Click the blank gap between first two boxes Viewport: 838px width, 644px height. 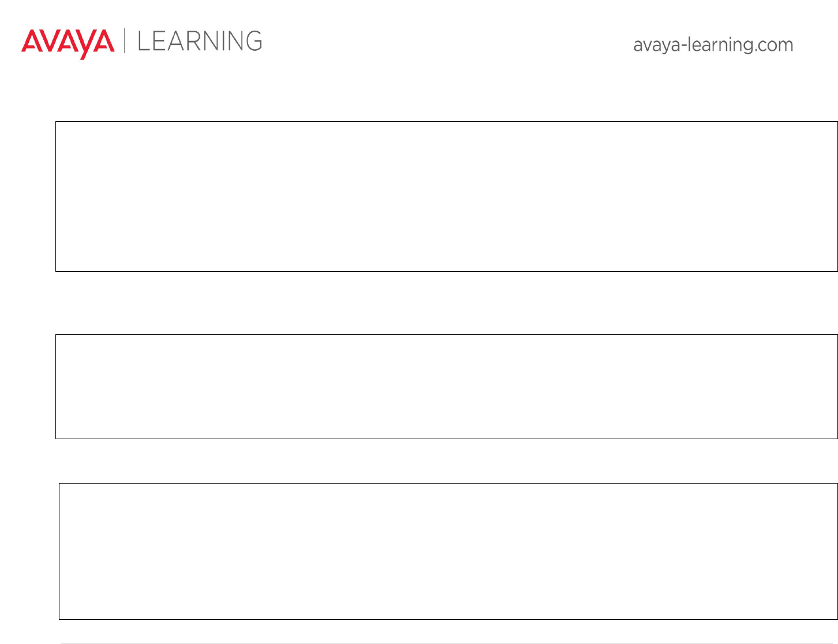446,303
